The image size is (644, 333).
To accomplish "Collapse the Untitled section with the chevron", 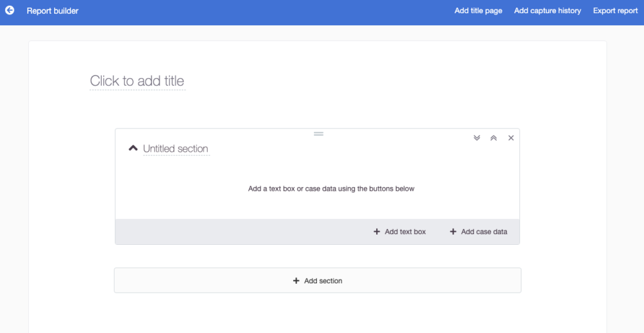I will 133,149.
